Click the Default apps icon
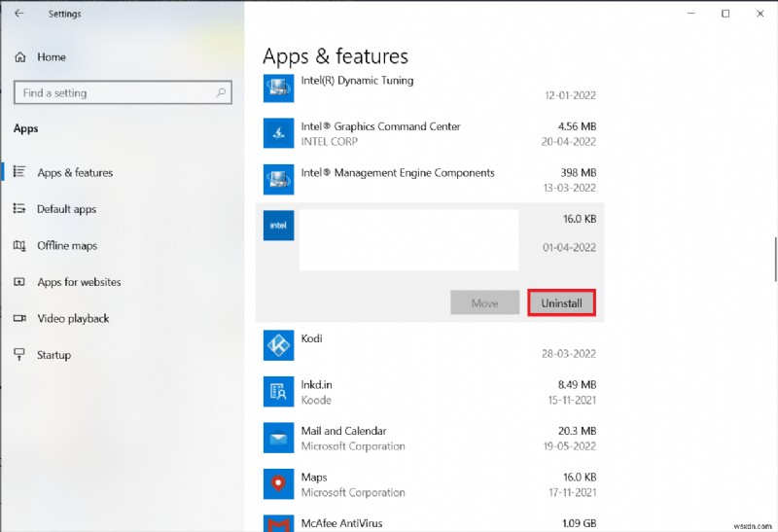778x532 pixels. pyautogui.click(x=19, y=208)
